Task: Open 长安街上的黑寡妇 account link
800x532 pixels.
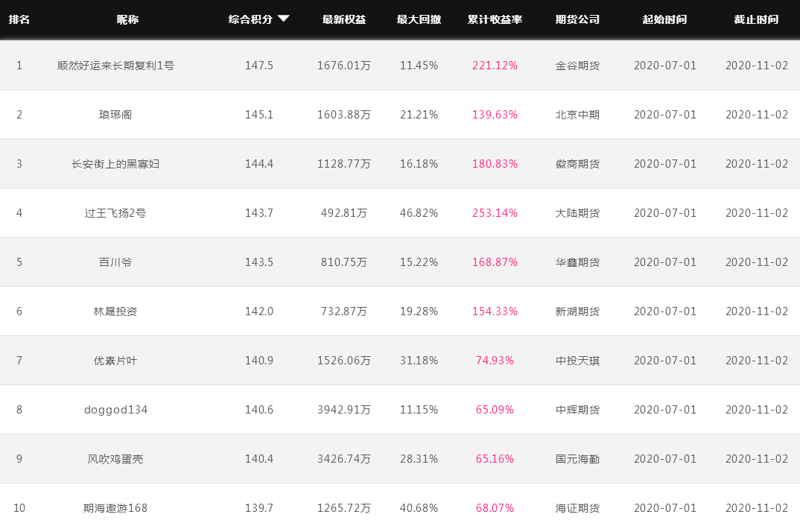Action: tap(115, 164)
